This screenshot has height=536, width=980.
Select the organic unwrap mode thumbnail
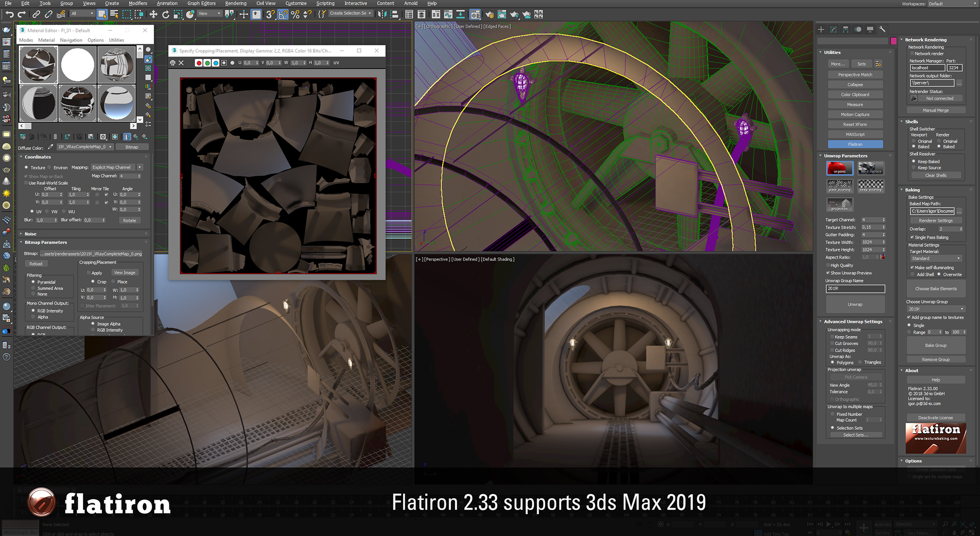[x=840, y=168]
